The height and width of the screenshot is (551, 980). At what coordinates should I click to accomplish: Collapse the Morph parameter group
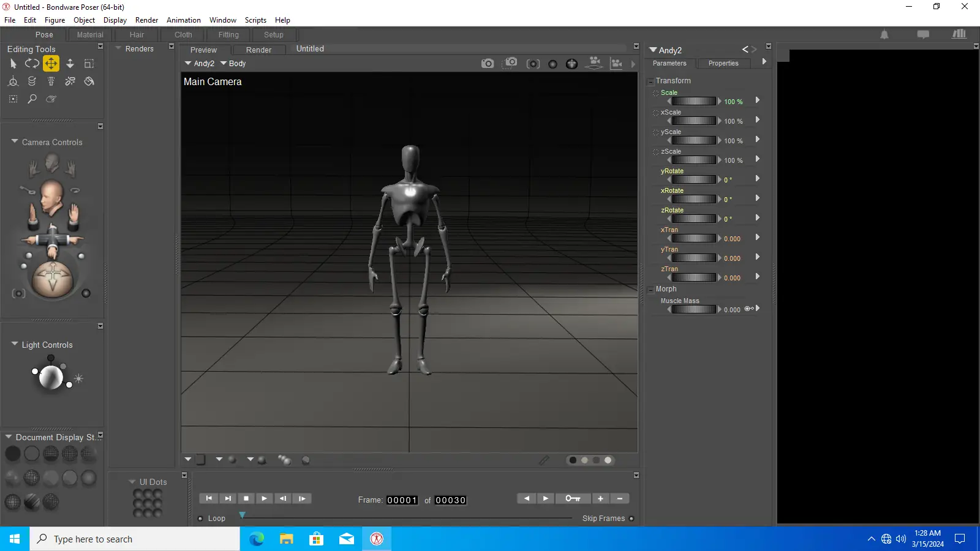[650, 290]
